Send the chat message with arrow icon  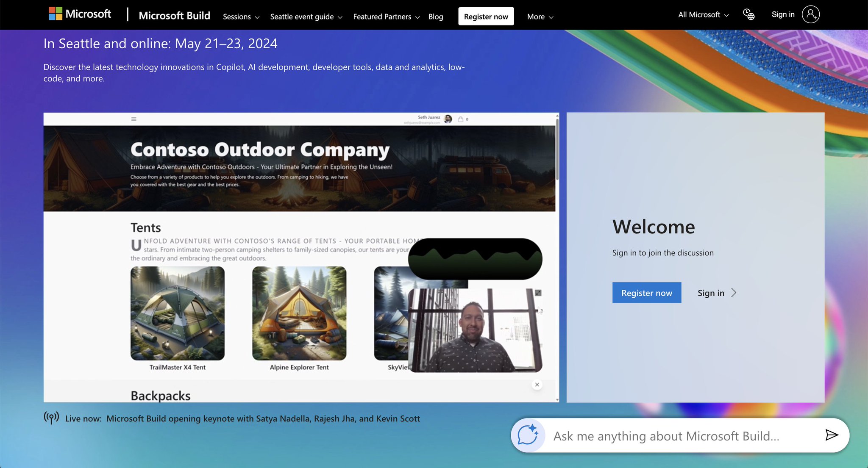(832, 435)
